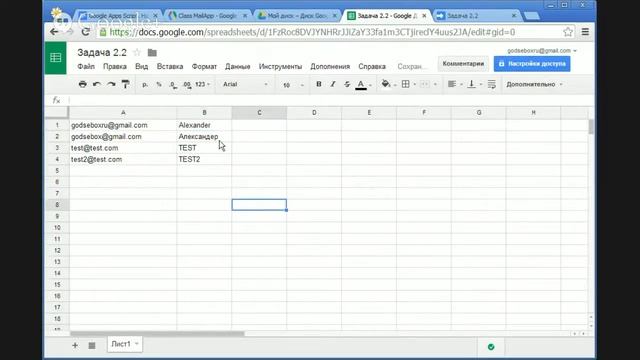Open the Вид menu
Screen dimensions: 640x360
(142, 67)
